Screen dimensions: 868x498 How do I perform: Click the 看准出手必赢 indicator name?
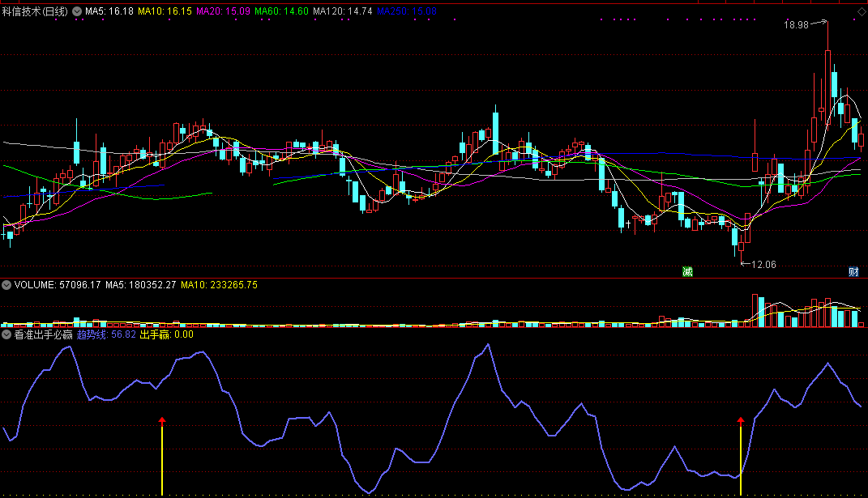(44, 334)
